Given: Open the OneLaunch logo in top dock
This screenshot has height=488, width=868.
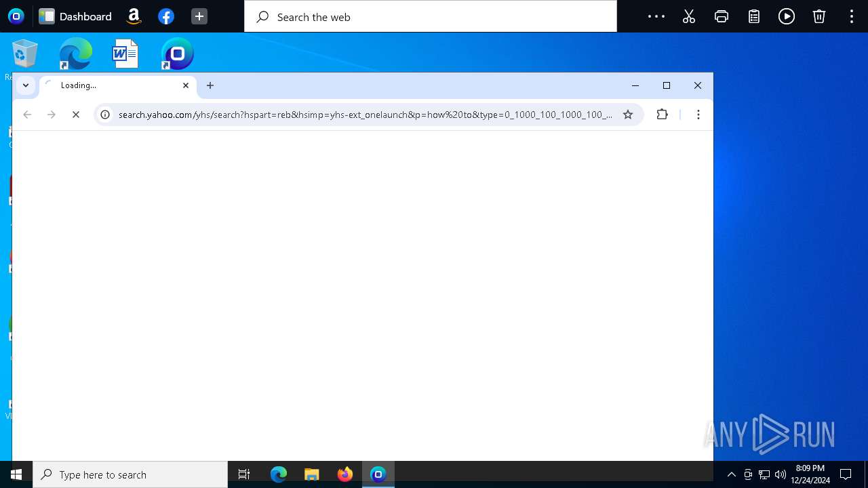Looking at the screenshot, I should [x=16, y=16].
